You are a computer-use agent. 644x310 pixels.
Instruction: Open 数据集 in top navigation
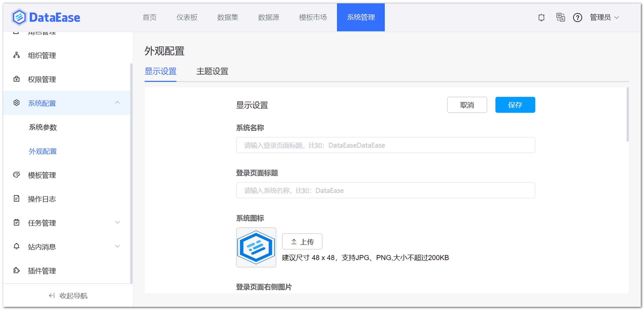[228, 17]
